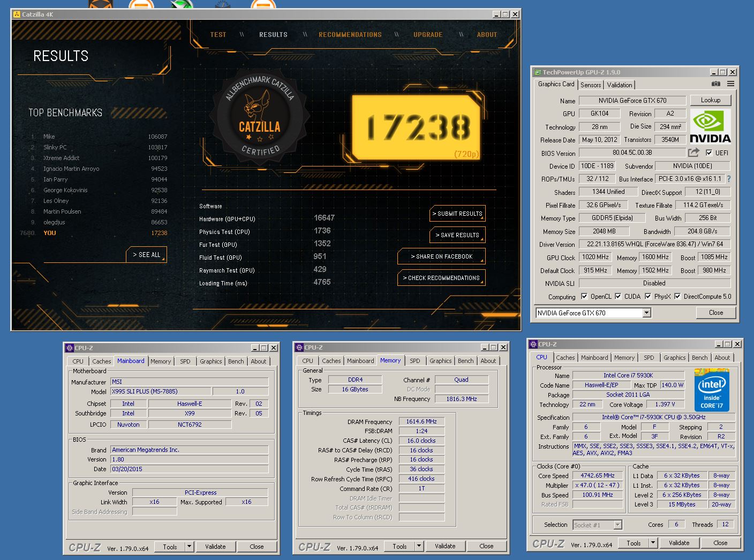Click Close button in GPU-Z
The width and height of the screenshot is (754, 560).
pos(716,313)
